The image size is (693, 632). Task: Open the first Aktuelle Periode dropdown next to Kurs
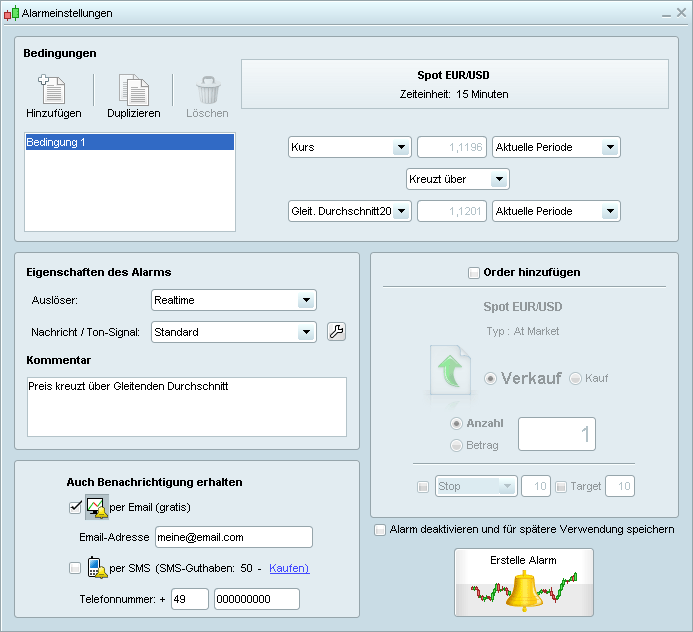click(556, 147)
